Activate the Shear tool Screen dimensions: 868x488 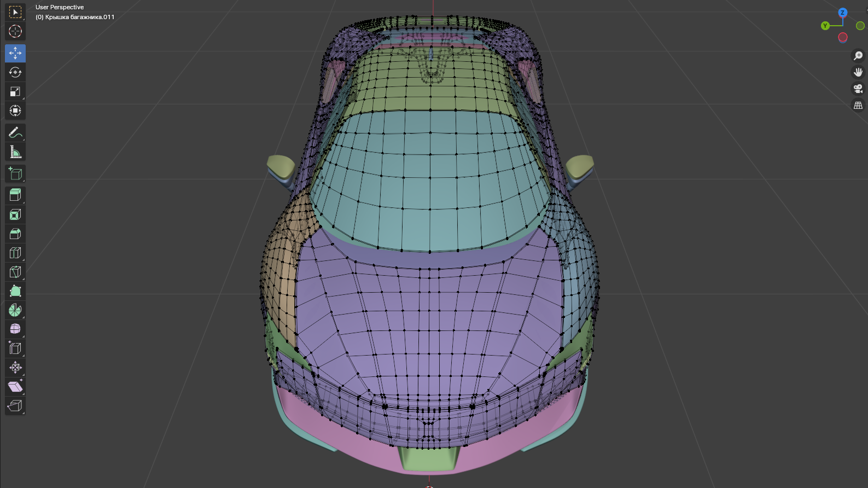point(15,387)
